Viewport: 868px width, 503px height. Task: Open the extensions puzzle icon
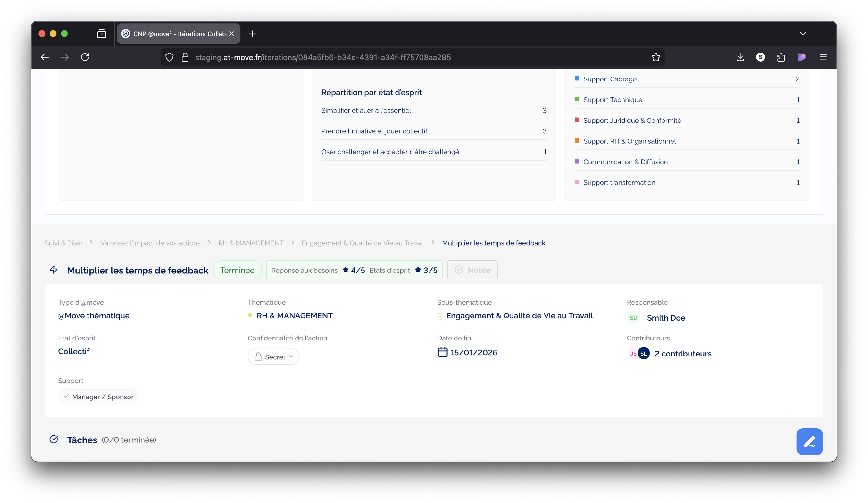click(x=781, y=57)
